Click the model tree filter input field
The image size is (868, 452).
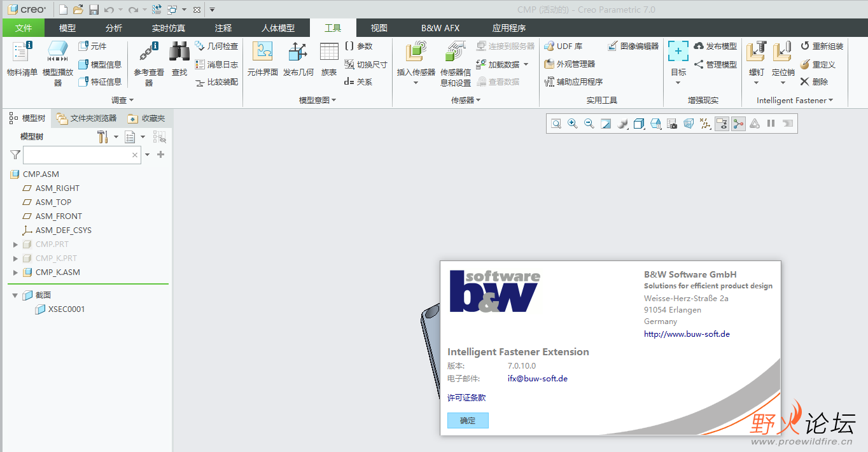pos(82,155)
